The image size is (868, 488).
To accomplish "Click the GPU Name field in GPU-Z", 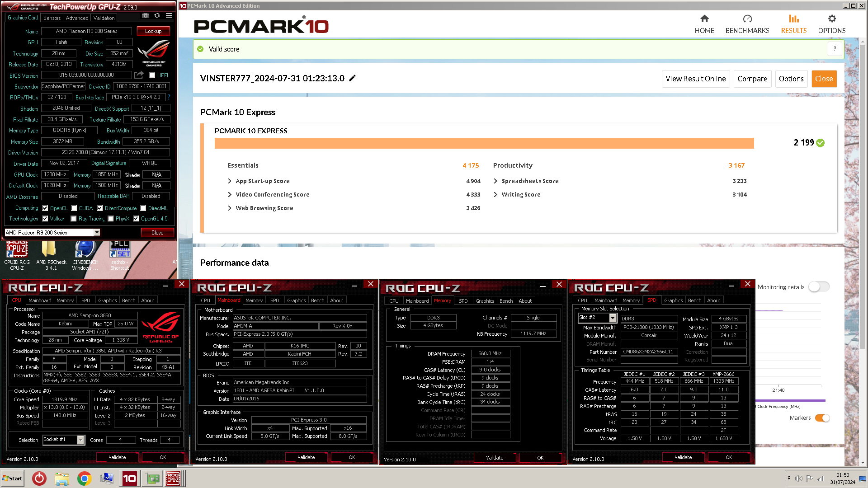I will 86,31.
